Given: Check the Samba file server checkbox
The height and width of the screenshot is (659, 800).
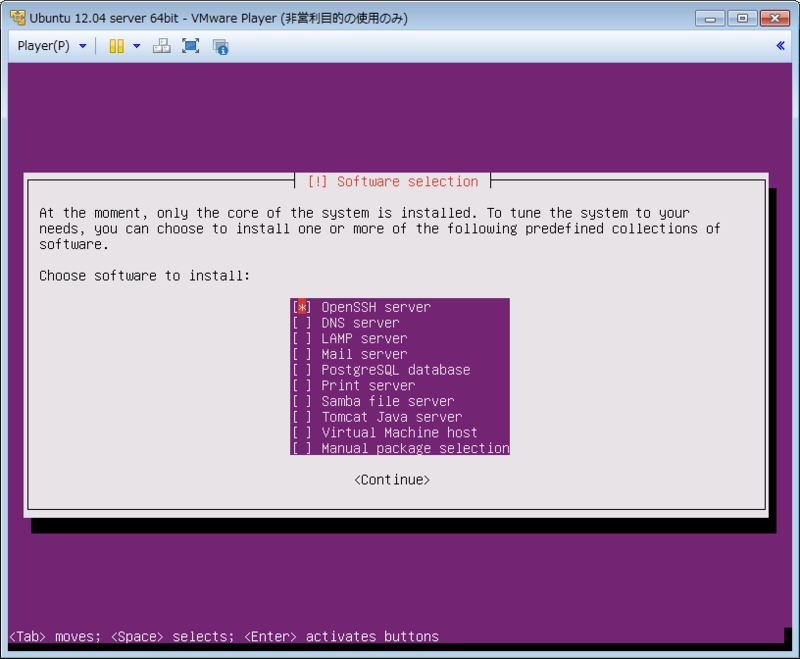Looking at the screenshot, I should click(302, 401).
